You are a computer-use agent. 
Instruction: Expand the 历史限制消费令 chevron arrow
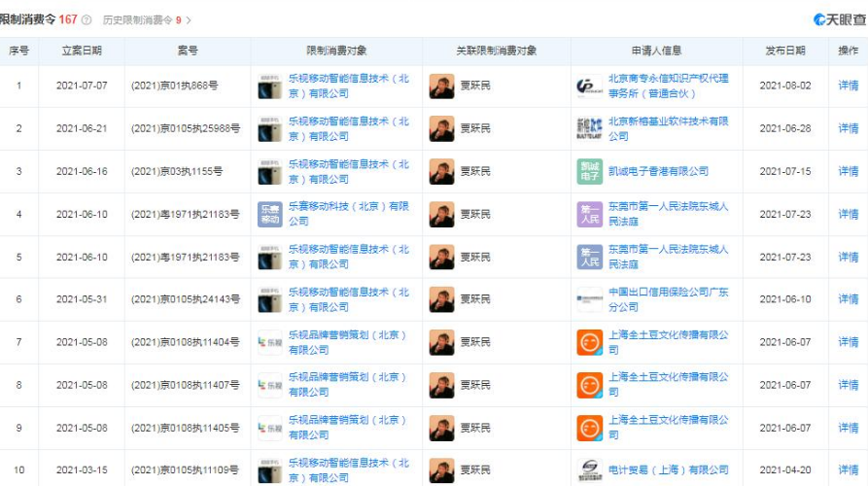(x=189, y=20)
